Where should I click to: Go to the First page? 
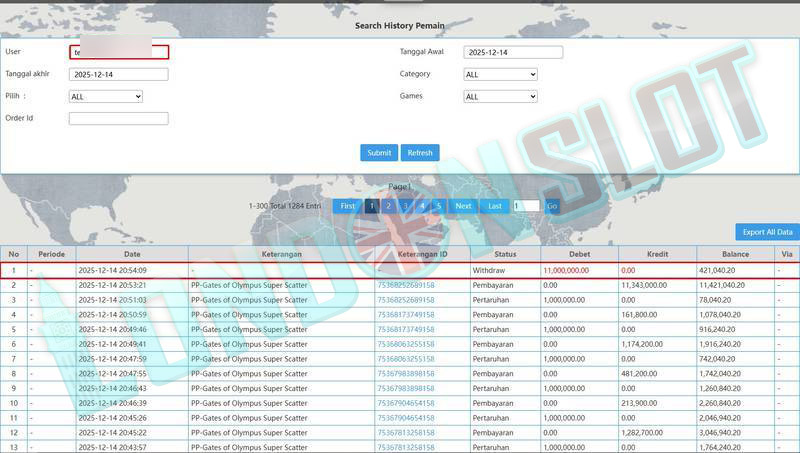pyautogui.click(x=347, y=206)
